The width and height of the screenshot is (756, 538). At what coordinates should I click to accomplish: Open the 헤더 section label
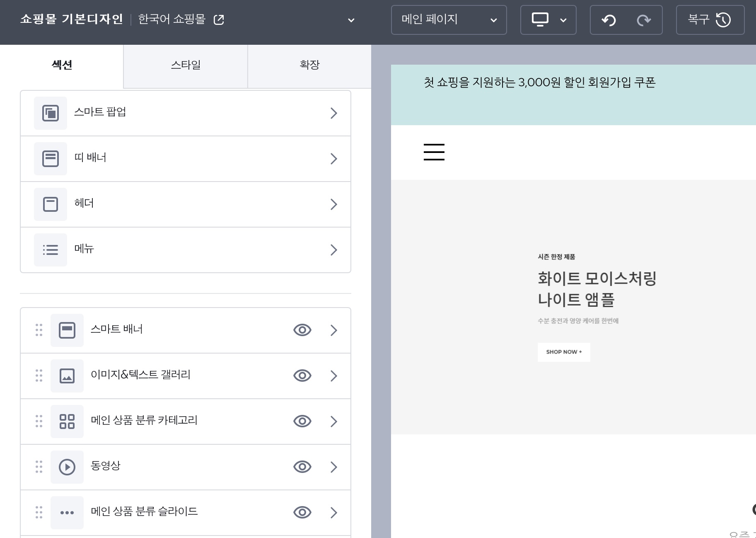84,203
